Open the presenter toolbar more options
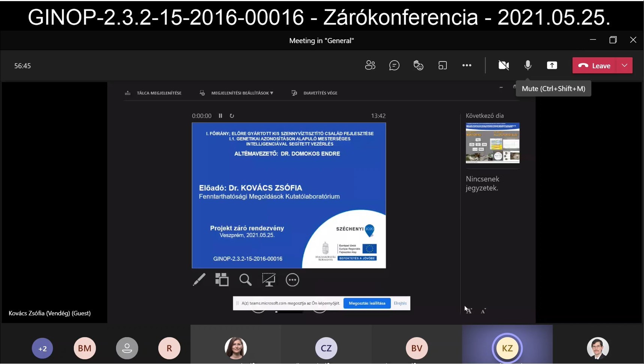 click(292, 280)
